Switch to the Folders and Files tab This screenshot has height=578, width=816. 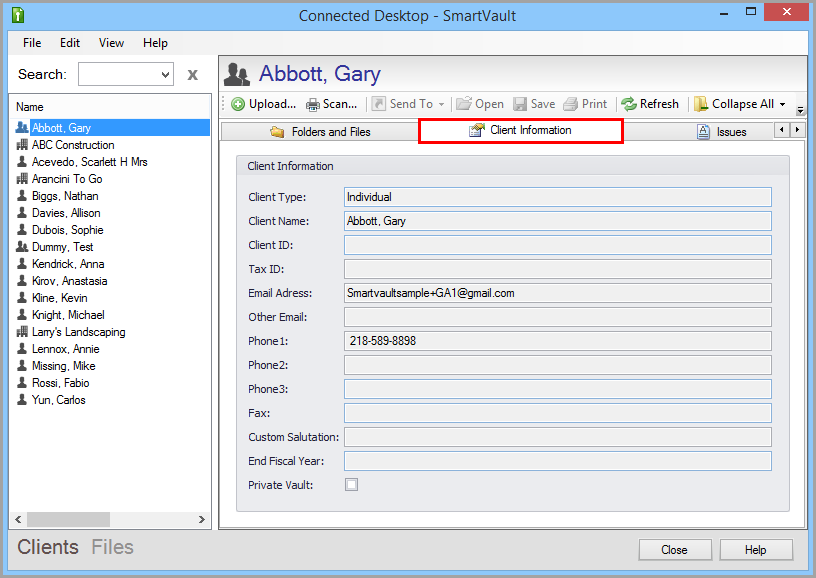[x=320, y=132]
